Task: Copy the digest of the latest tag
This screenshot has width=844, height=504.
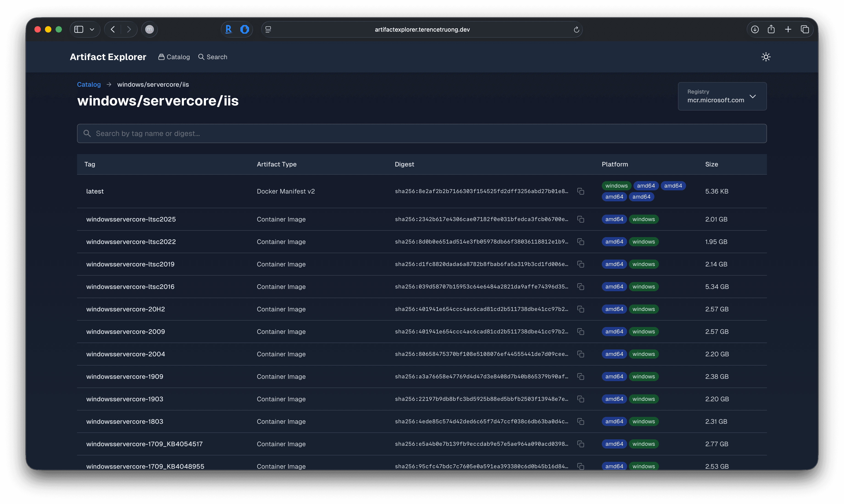Action: click(581, 191)
